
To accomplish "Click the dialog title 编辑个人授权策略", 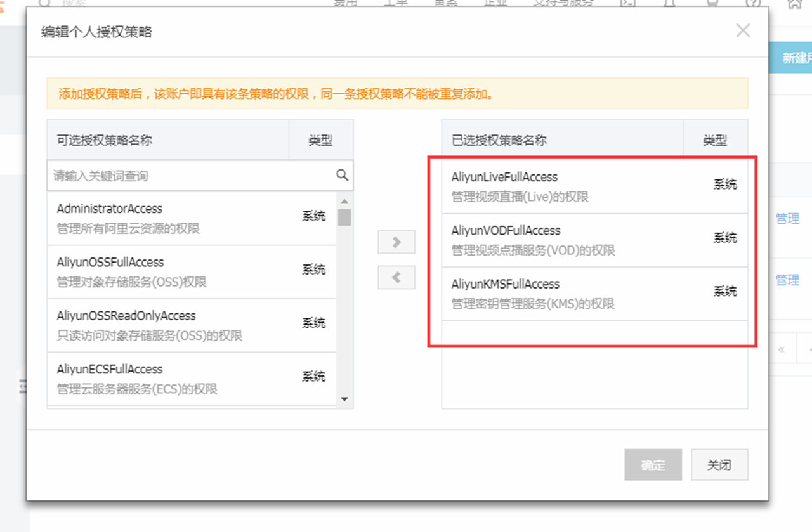I will click(x=96, y=32).
